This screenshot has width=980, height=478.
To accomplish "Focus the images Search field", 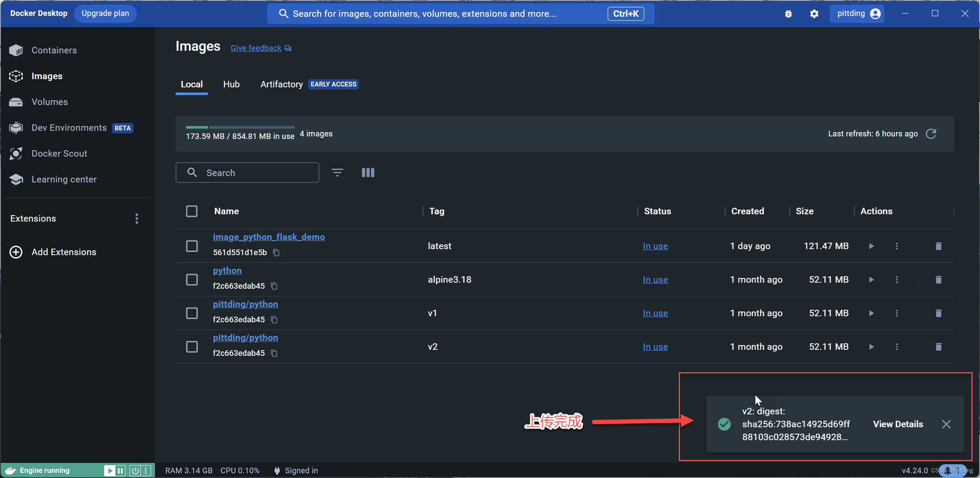I will point(247,173).
